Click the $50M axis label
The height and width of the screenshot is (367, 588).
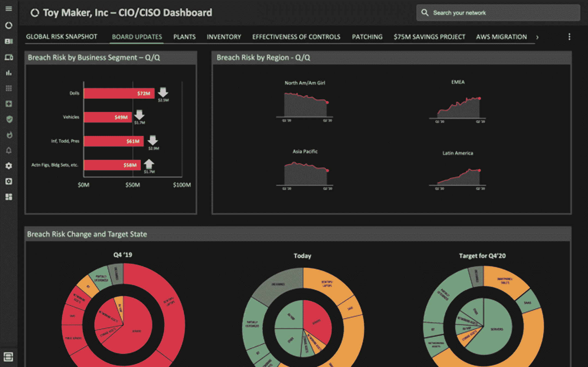(x=133, y=185)
